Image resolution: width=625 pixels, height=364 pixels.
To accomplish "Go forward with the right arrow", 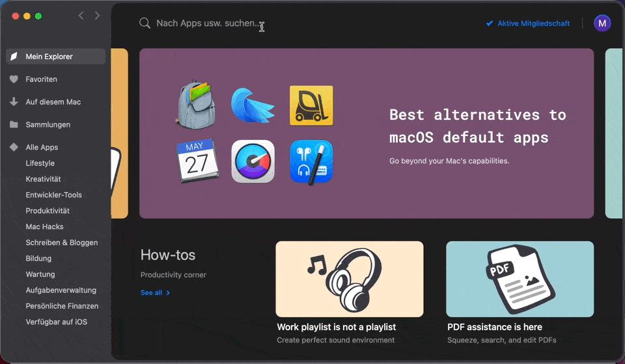I will click(97, 16).
